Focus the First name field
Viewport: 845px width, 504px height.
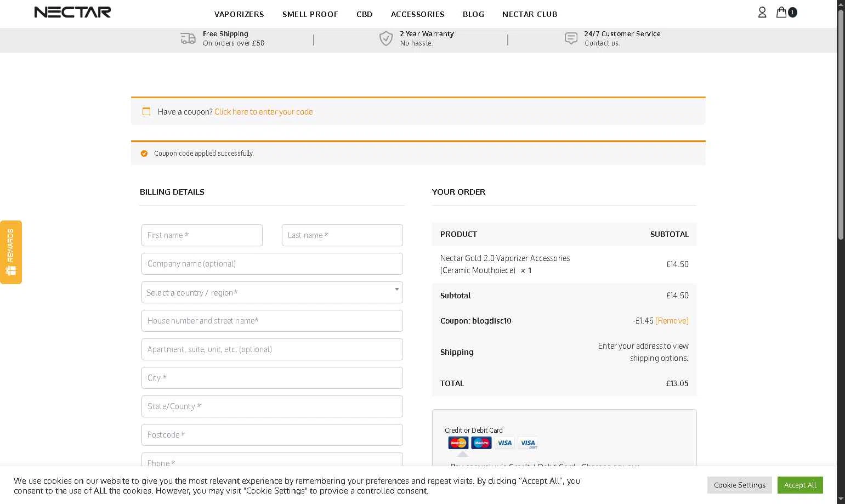(202, 235)
